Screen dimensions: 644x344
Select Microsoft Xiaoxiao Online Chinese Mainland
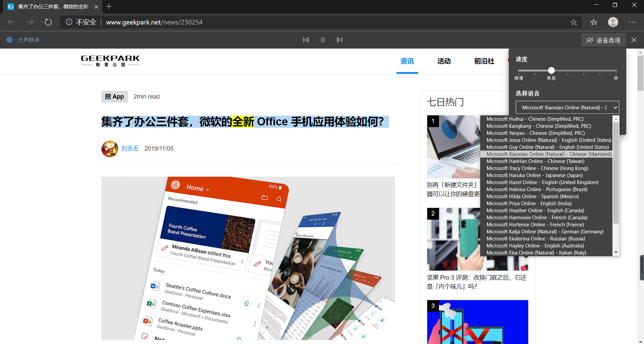coord(546,154)
